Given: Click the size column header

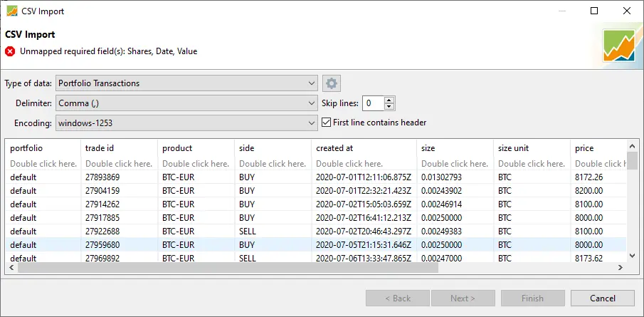Looking at the screenshot, I should pos(455,148).
